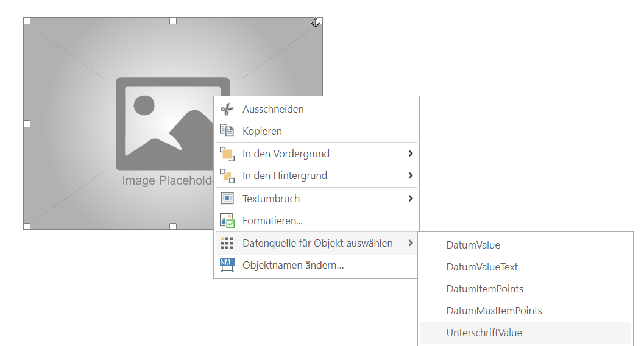
Task: Click the Objektnamen ändern icon
Action: (227, 266)
